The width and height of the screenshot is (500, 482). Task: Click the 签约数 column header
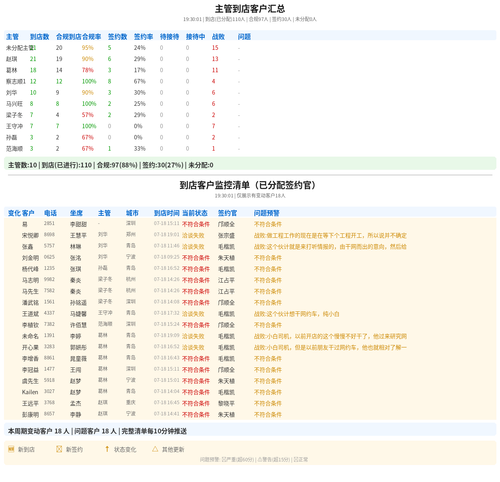tap(117, 37)
